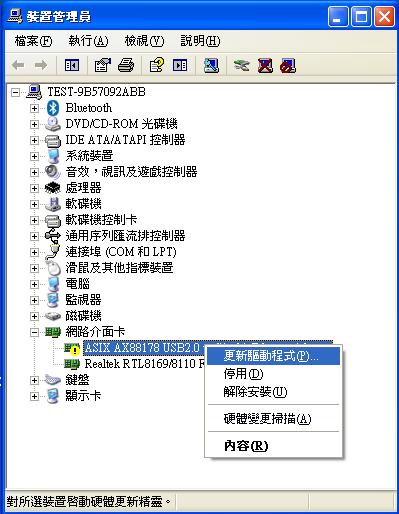
Task: Click the Bluetooth category icon
Action: point(53,108)
